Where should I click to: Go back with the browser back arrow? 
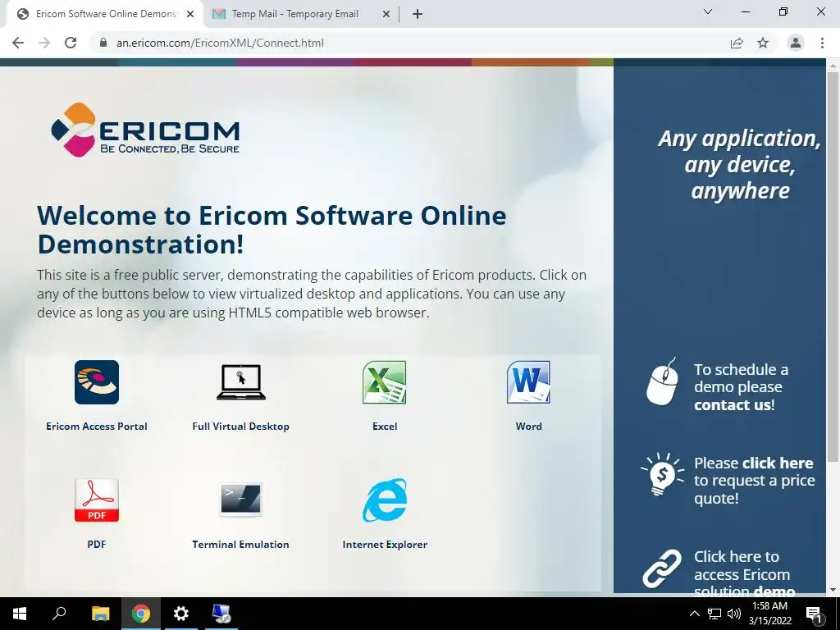(18, 43)
